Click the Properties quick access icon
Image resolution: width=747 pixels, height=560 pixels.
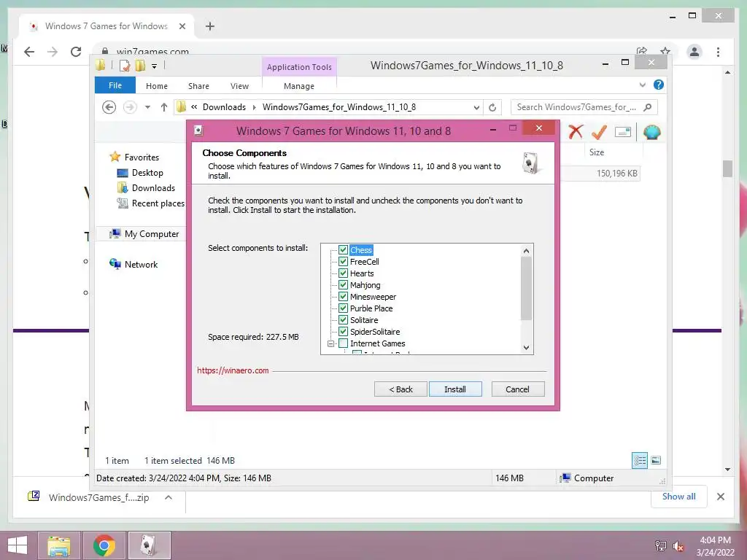tap(125, 66)
